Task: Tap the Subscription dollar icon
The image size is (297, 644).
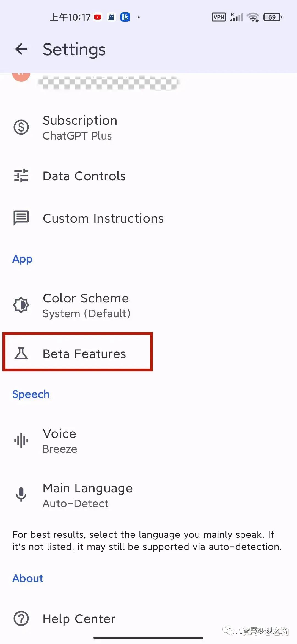Action: 21,127
